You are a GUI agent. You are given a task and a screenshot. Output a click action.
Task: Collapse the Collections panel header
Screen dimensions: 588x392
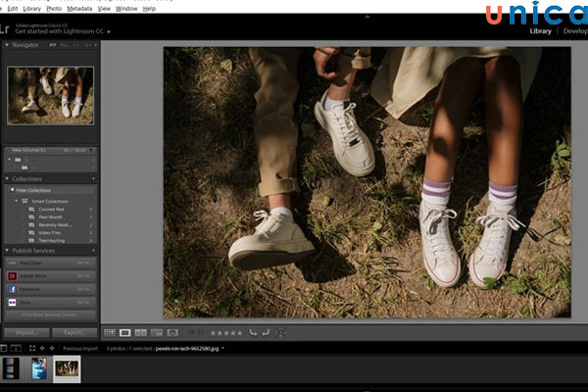coord(7,178)
